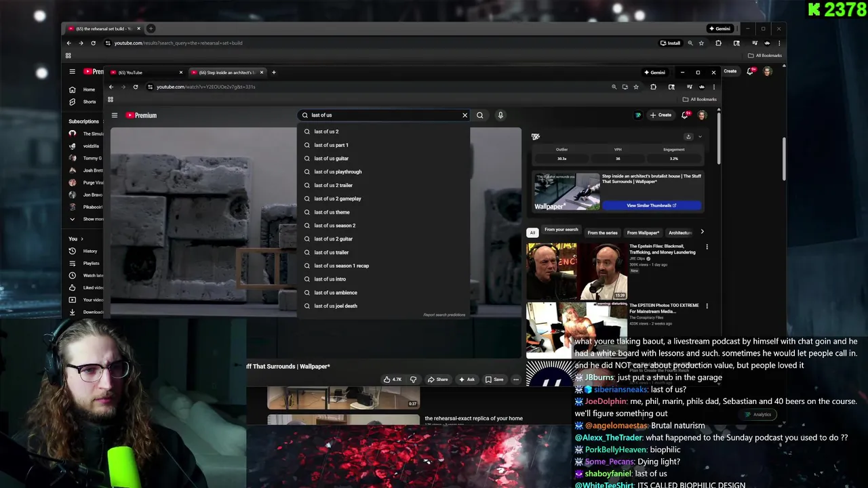Open the front window's account avatar menu

[x=703, y=115]
